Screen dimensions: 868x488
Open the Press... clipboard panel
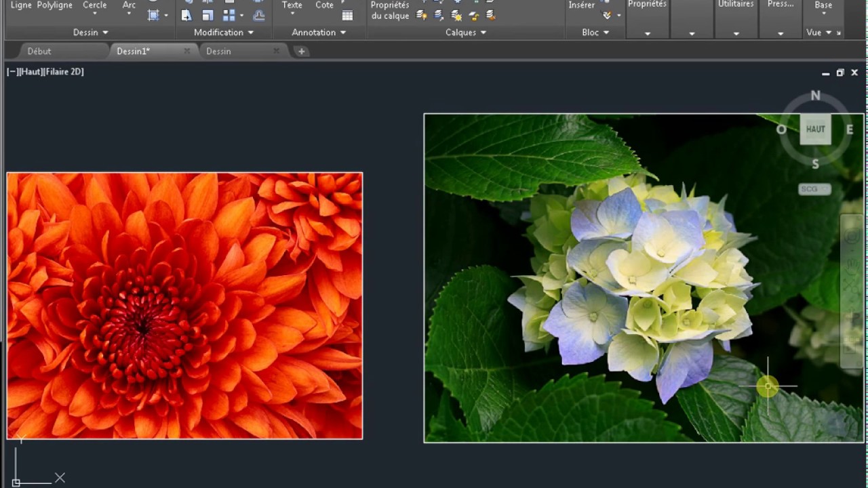coord(781,4)
